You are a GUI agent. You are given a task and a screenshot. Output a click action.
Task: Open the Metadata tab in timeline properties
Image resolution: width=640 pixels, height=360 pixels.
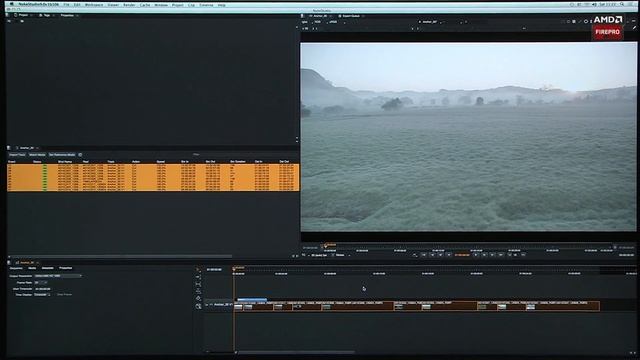point(47,268)
